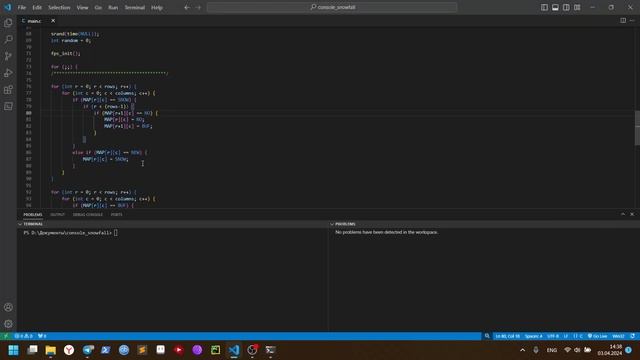Change the UTF-8 encoding

tap(553, 336)
